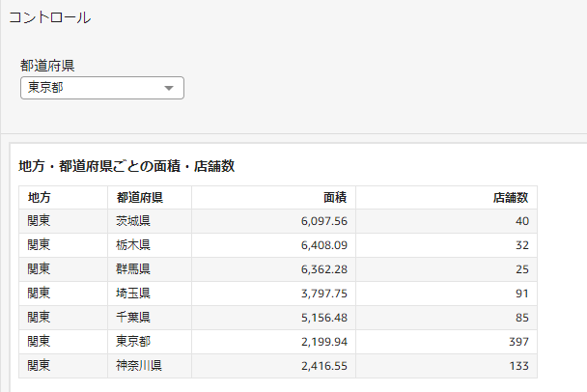Click the area value 6,097.56
Screen dimensions: 587x392
coord(324,221)
